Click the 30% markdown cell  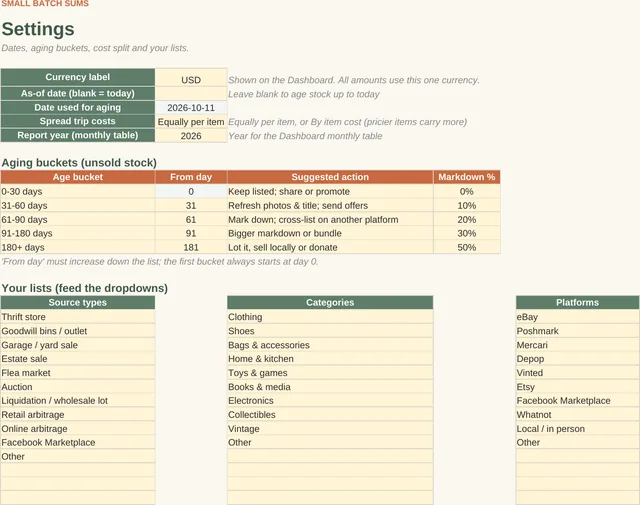pos(467,233)
